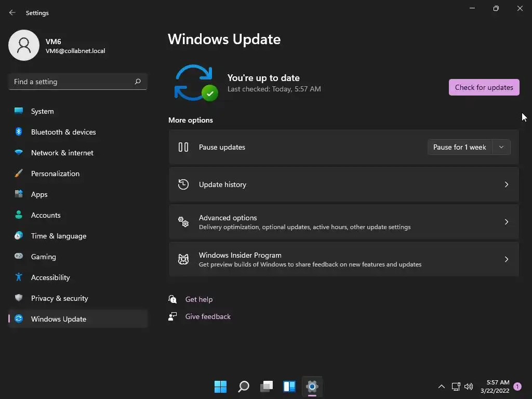Click the Update history clock icon
Image resolution: width=532 pixels, height=399 pixels.
183,184
